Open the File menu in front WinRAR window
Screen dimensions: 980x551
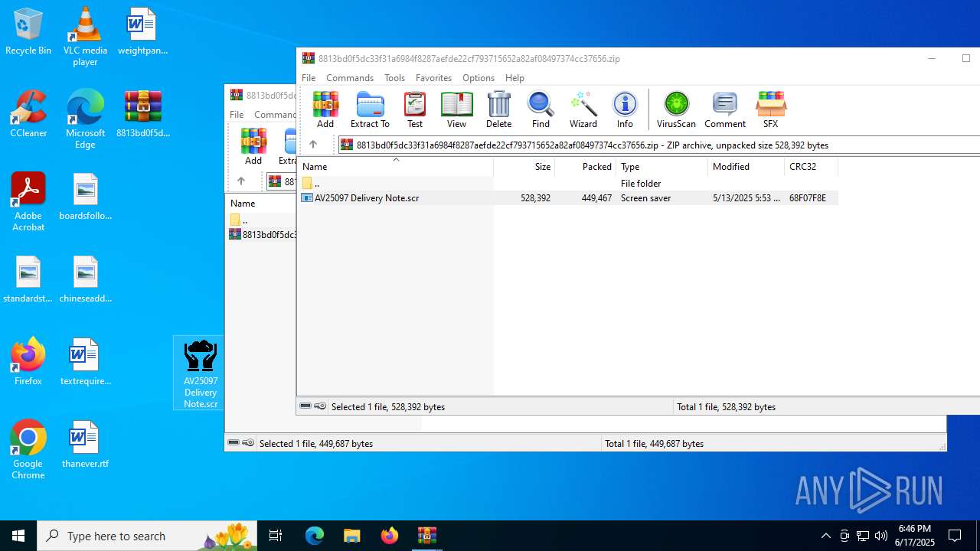tap(309, 78)
